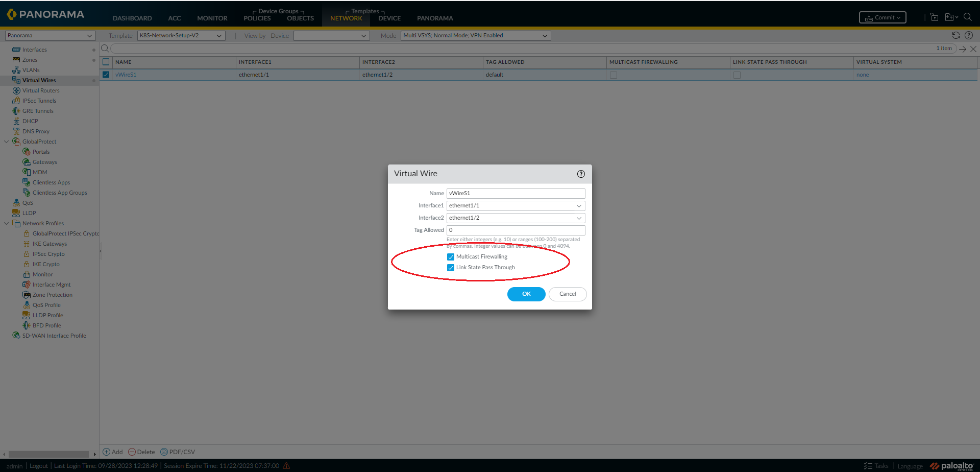This screenshot has height=472, width=980.
Task: Uncheck Link State Pass Through checkbox
Action: [x=451, y=268]
